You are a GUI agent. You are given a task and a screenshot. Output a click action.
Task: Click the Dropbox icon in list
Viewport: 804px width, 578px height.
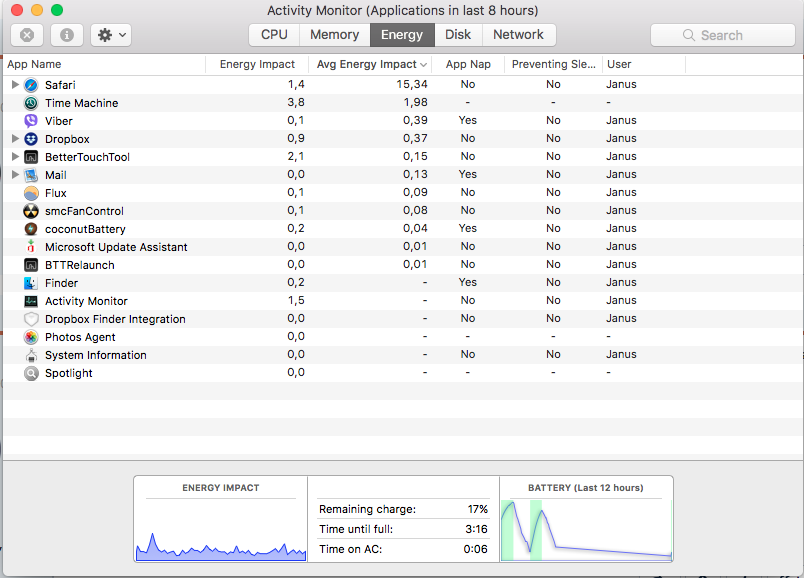point(31,139)
